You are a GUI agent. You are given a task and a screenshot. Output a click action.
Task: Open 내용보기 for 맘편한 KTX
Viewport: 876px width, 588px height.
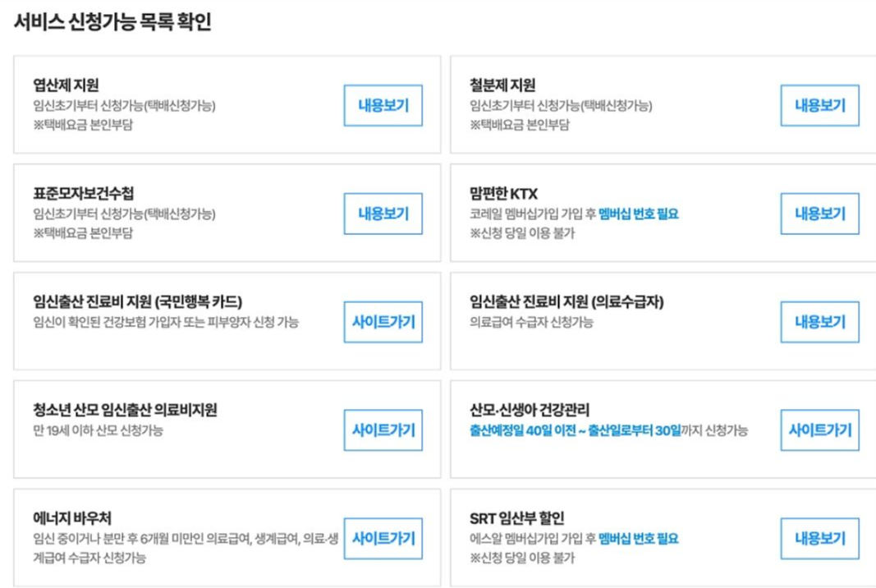pyautogui.click(x=819, y=214)
